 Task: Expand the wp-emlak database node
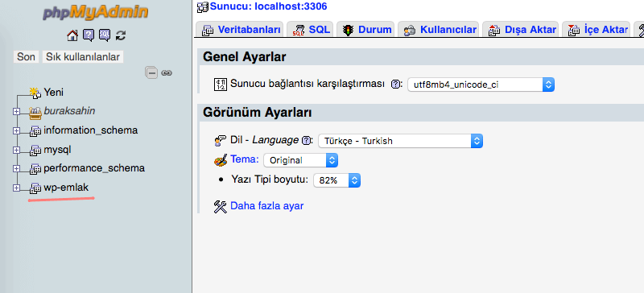pyautogui.click(x=16, y=188)
